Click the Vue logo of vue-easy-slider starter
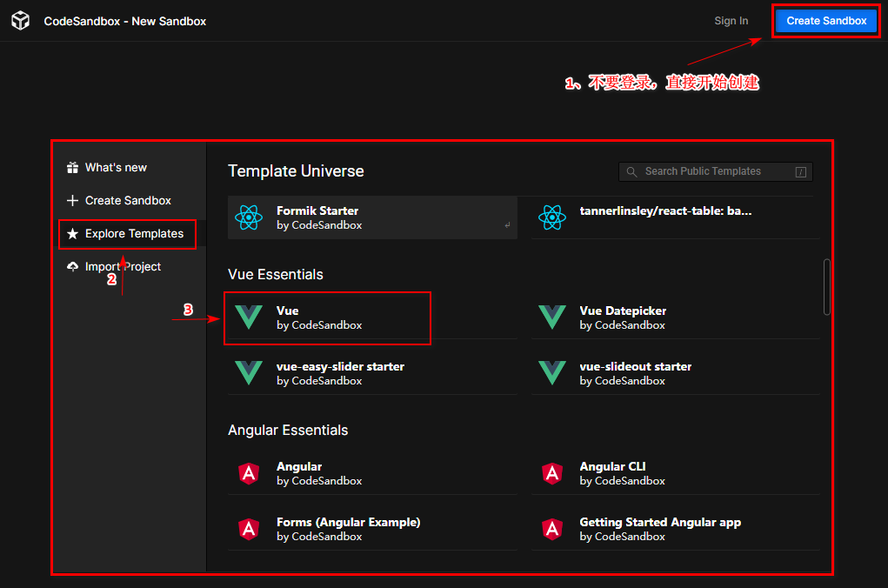The height and width of the screenshot is (588, 888). pyautogui.click(x=249, y=373)
